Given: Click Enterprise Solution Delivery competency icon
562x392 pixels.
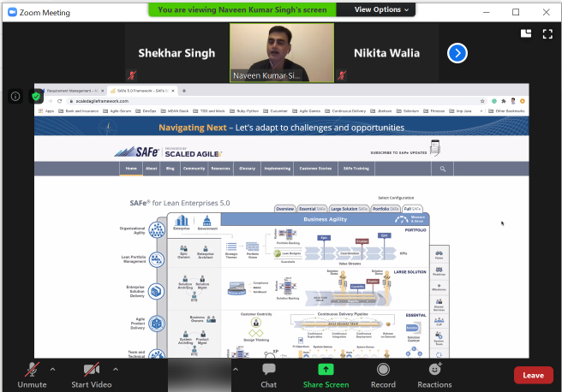Looking at the screenshot, I should 156,291.
